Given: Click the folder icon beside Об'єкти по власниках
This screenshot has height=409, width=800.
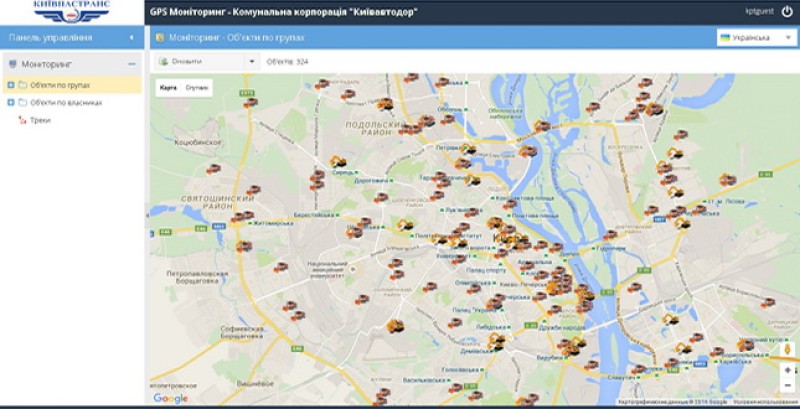Looking at the screenshot, I should 22,103.
